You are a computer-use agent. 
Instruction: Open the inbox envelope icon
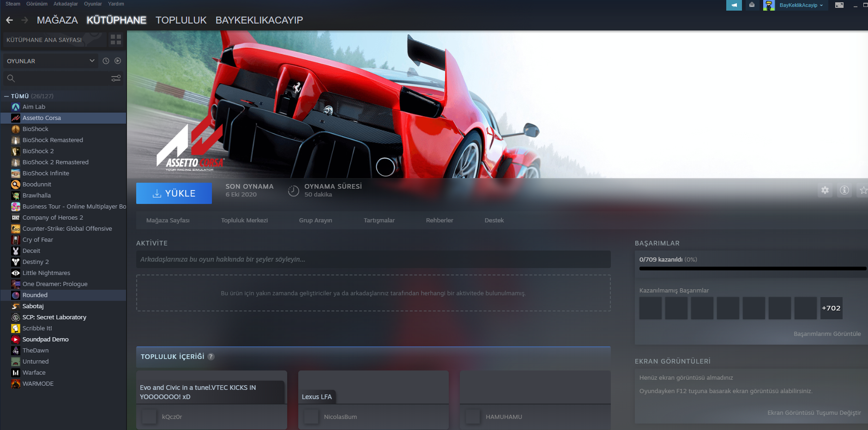pos(752,5)
